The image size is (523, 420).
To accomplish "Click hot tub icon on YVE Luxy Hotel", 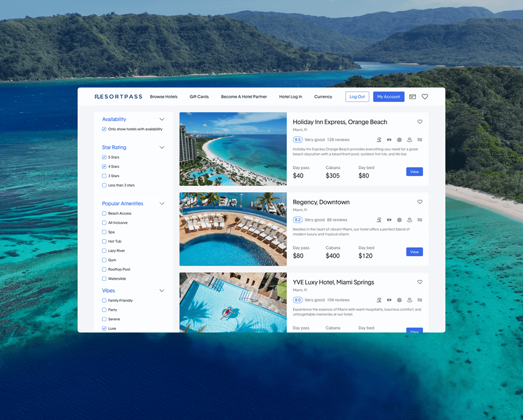I will click(410, 300).
